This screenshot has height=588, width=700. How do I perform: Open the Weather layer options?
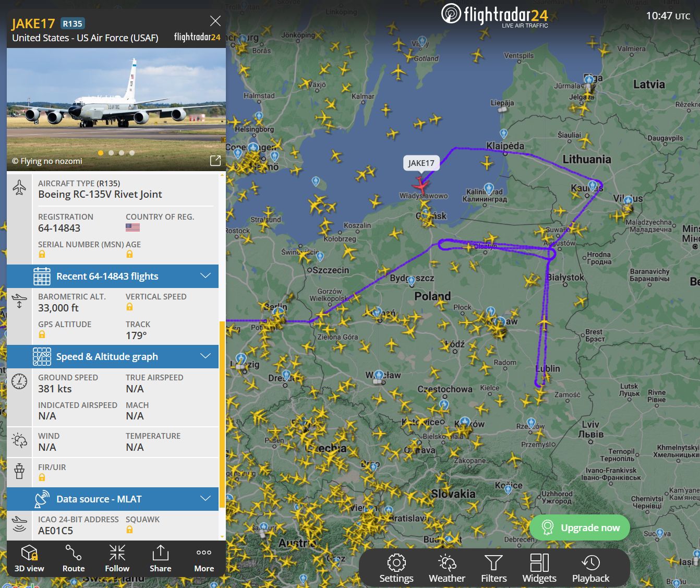coord(447,568)
